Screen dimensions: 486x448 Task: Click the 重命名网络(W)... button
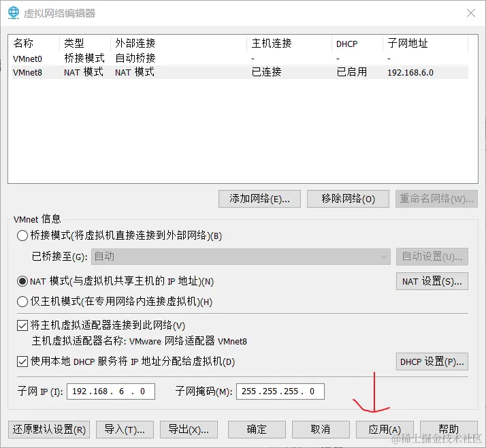pos(436,199)
